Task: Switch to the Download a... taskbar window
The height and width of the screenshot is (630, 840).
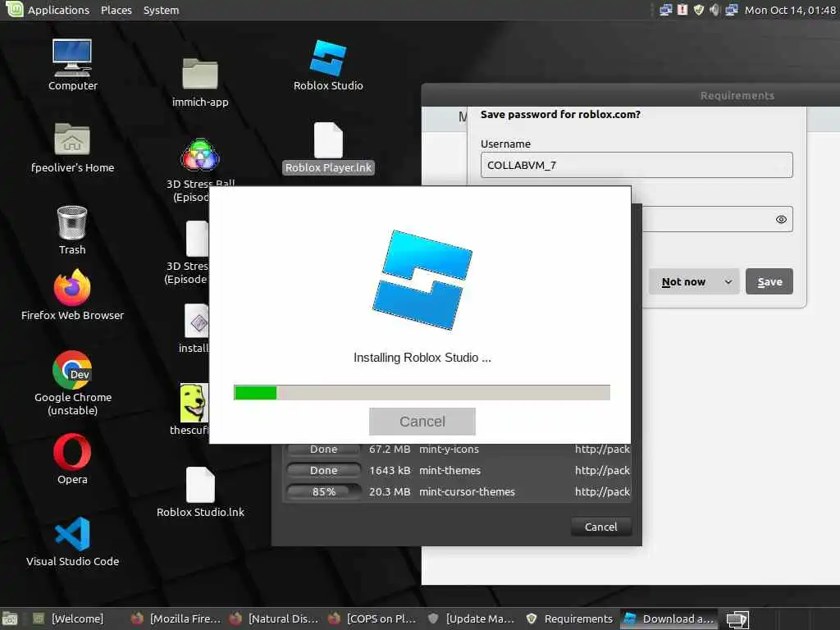Action: pos(669,619)
